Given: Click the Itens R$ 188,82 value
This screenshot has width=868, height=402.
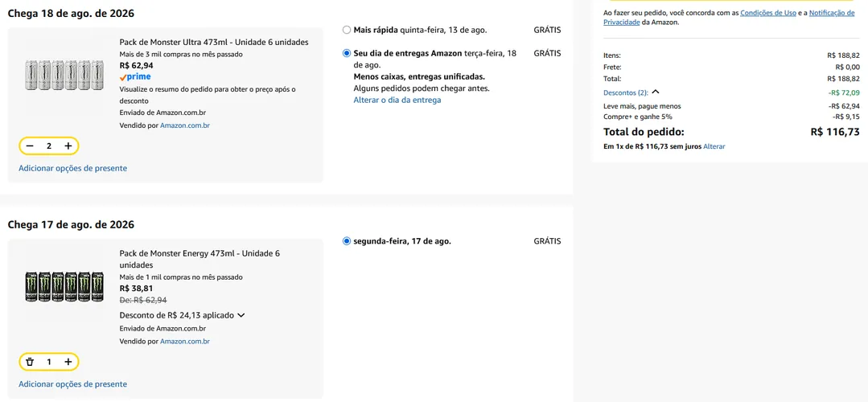Looking at the screenshot, I should 844,55.
